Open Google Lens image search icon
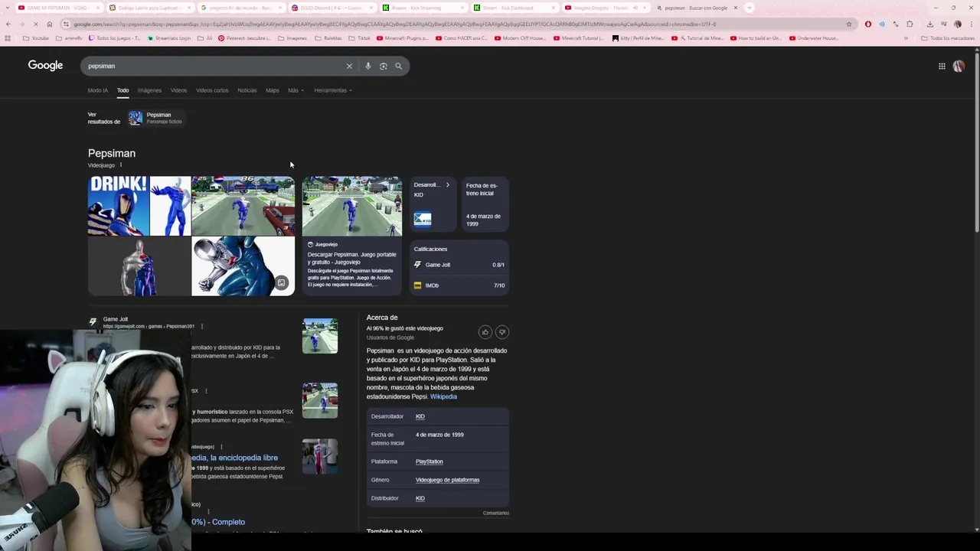This screenshot has width=980, height=551. tap(383, 66)
